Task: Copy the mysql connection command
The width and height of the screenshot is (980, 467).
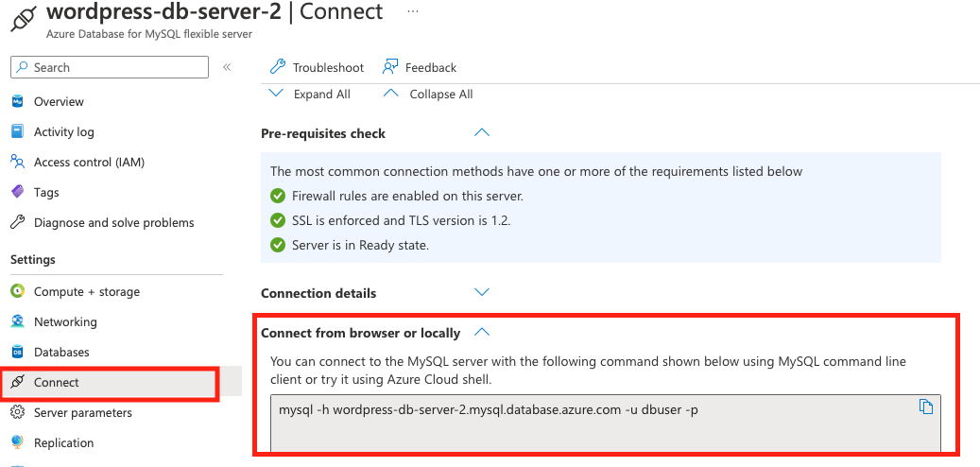Action: [x=926, y=406]
